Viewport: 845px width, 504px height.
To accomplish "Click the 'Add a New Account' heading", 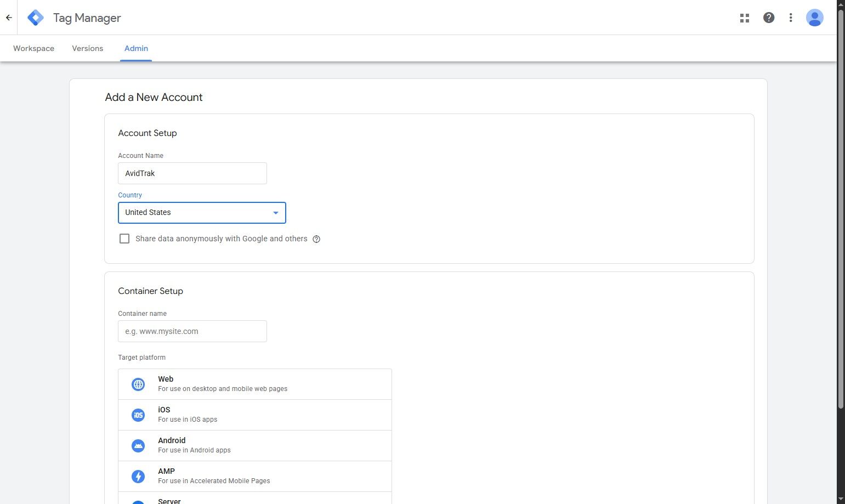I will [154, 97].
